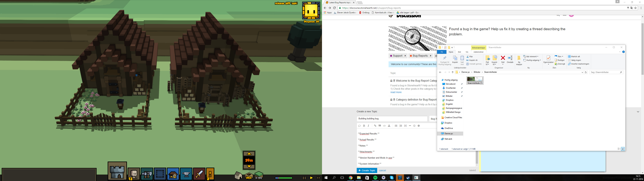Open Spotify from the taskbar

tap(375, 178)
